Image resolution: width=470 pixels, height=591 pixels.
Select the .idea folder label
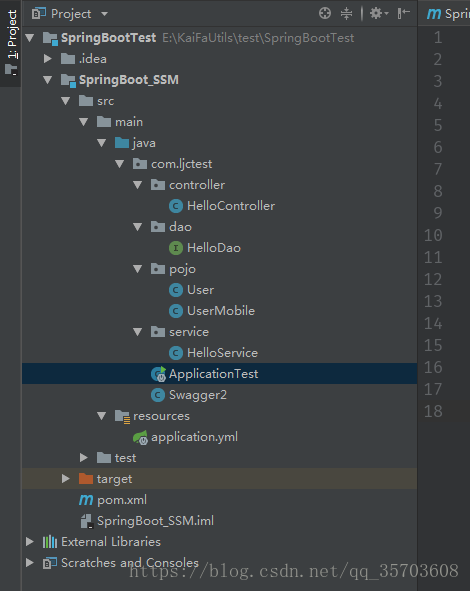point(93,59)
